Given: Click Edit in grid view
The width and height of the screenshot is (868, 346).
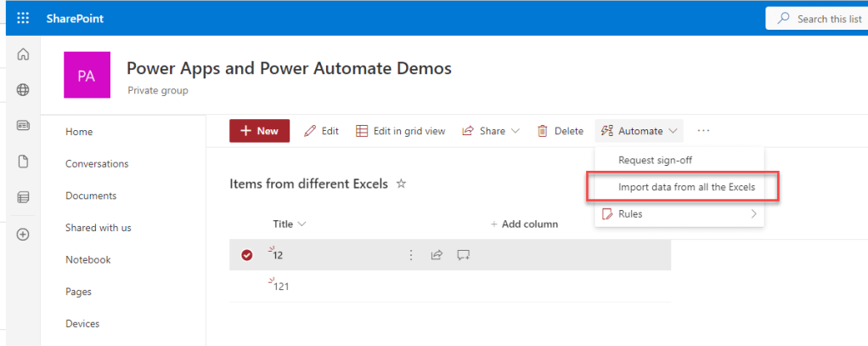Looking at the screenshot, I should click(400, 131).
